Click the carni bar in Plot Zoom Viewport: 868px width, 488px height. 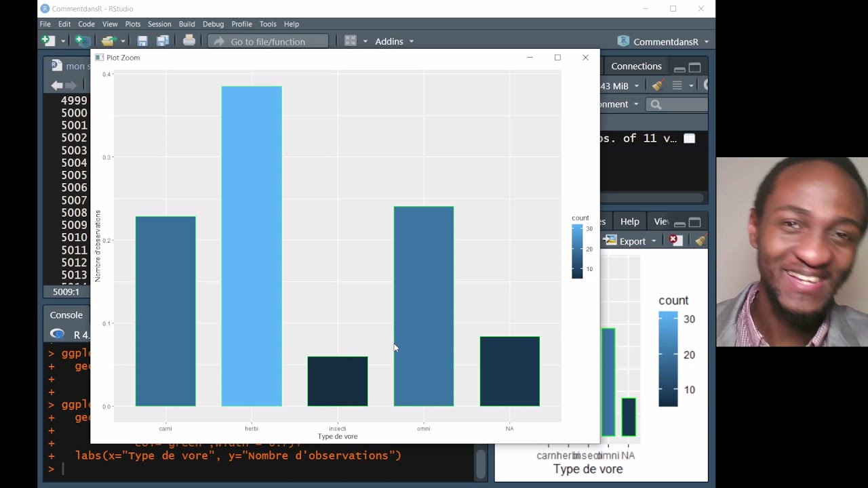(165, 311)
